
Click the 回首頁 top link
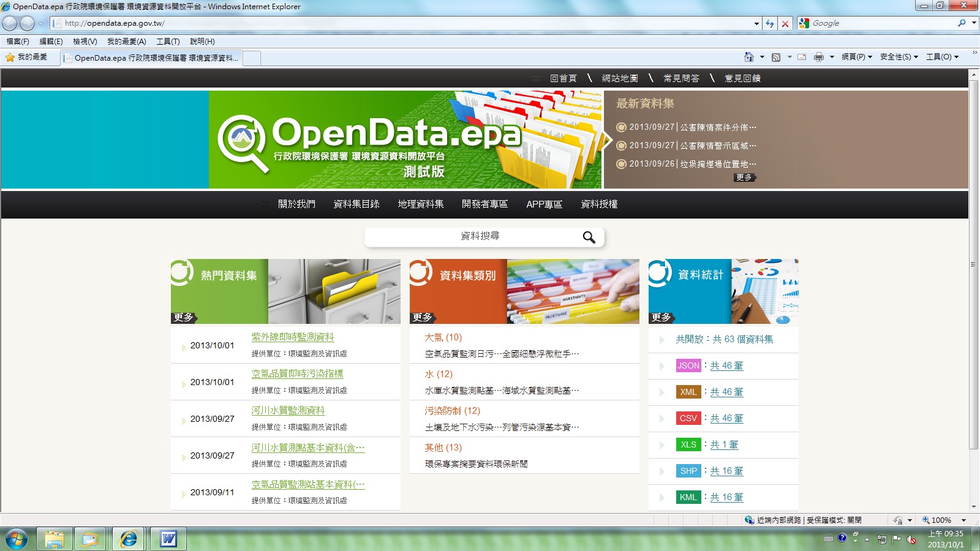tap(563, 78)
